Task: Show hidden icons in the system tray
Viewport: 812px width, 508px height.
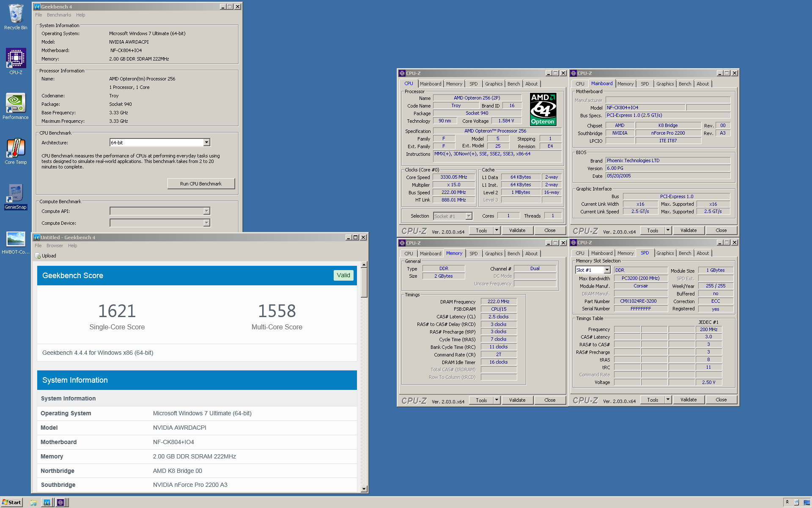Action: pos(787,502)
